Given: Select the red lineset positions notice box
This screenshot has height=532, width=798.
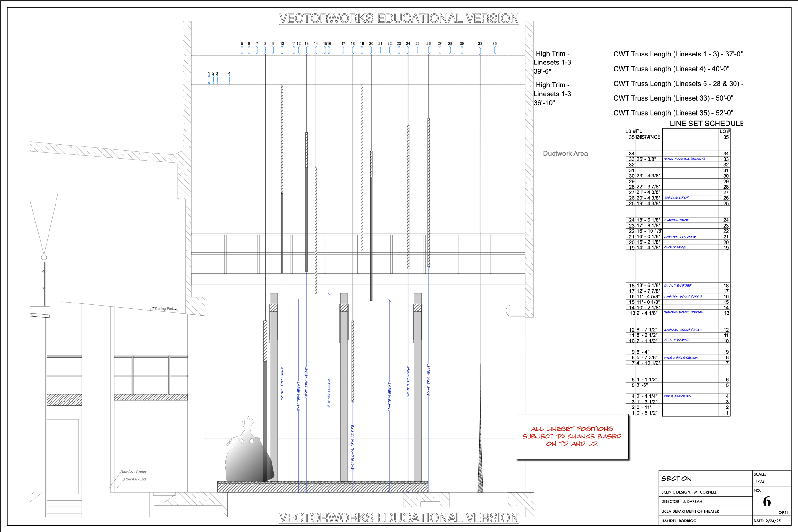Looking at the screenshot, I should tap(572, 436).
